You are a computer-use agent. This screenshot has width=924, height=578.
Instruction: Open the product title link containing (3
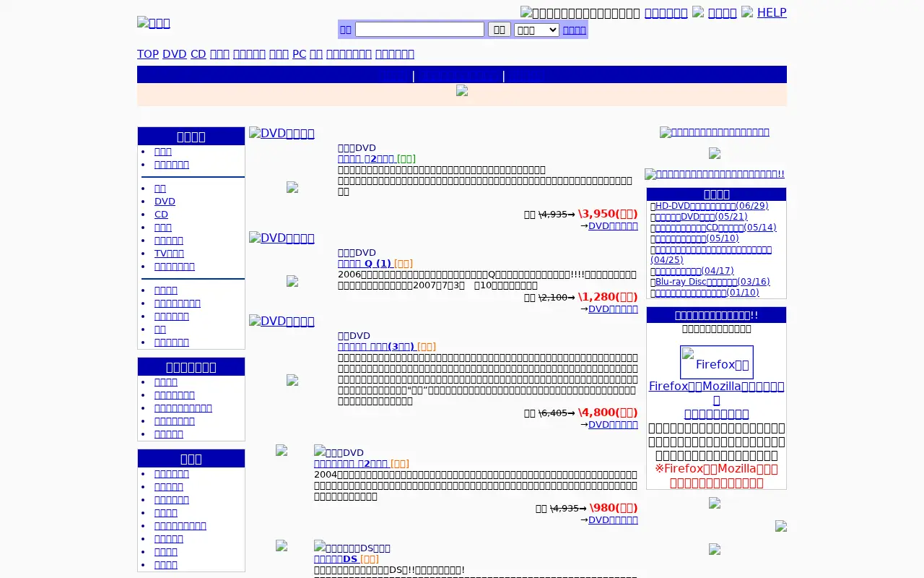click(376, 347)
